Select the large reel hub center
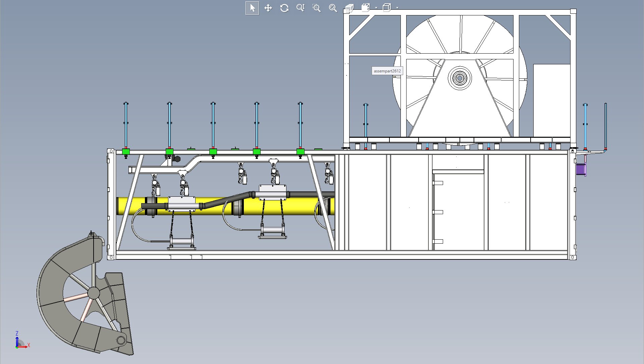This screenshot has width=644, height=364. pyautogui.click(x=460, y=78)
